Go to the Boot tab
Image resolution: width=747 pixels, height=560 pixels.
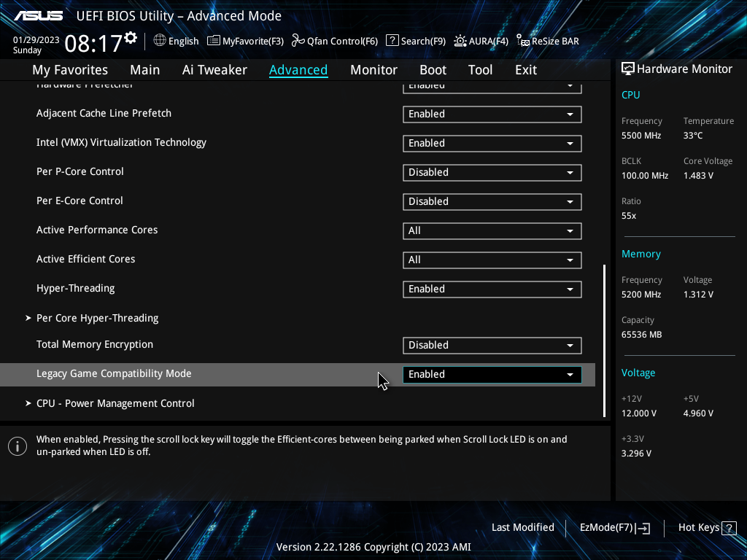(433, 70)
